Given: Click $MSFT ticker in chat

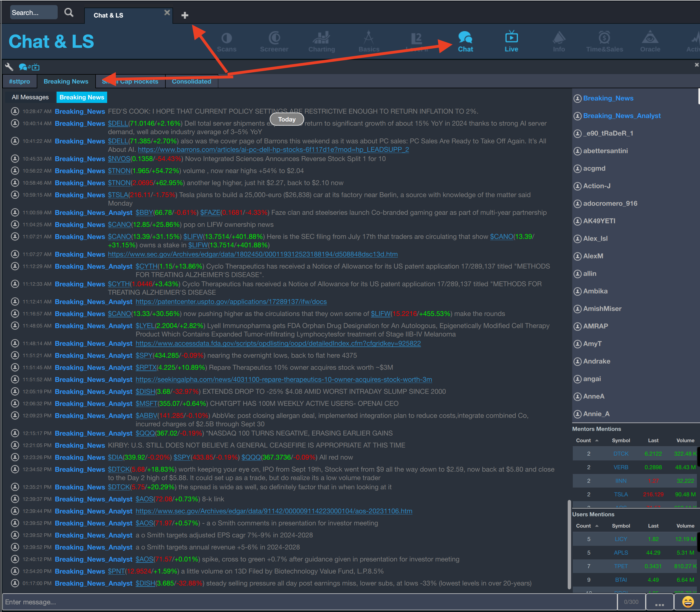Looking at the screenshot, I should click(146, 404).
